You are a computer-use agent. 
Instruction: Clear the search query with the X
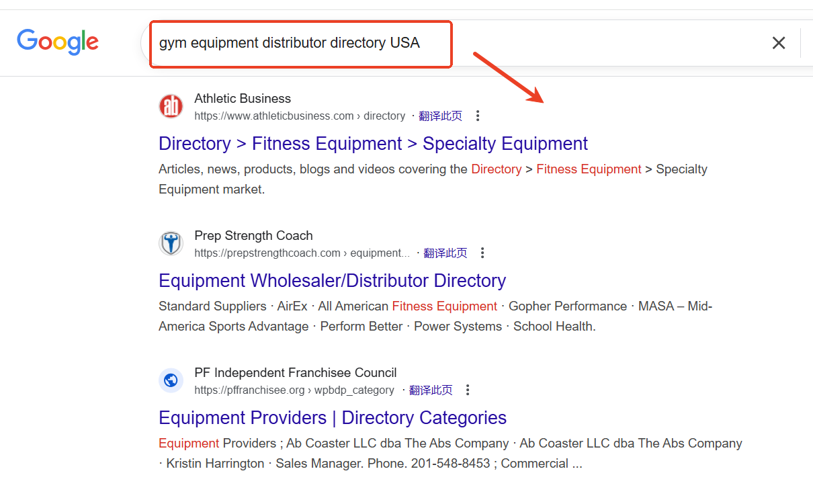778,43
